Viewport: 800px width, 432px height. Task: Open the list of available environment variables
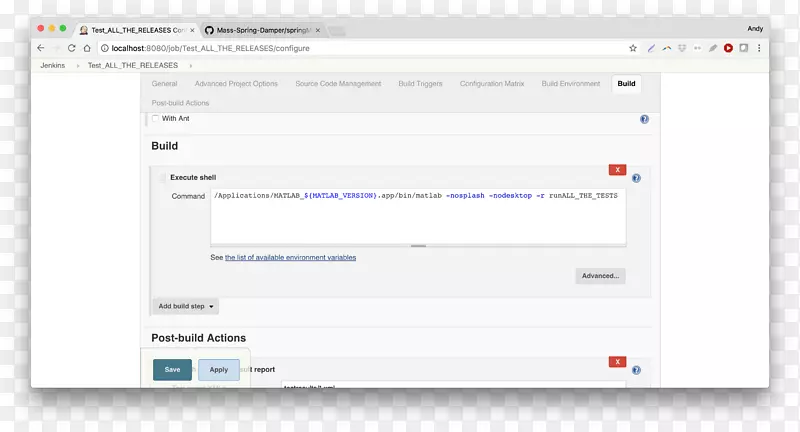click(290, 257)
